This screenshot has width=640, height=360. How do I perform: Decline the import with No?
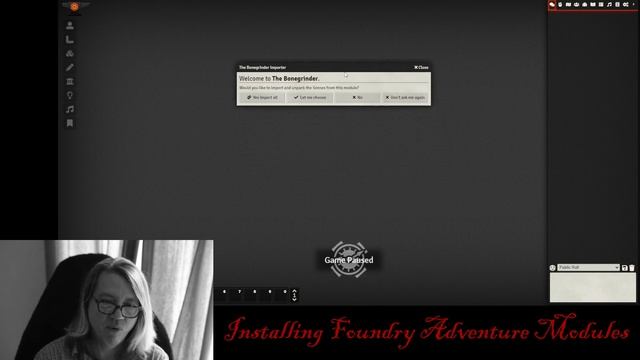(x=357, y=98)
